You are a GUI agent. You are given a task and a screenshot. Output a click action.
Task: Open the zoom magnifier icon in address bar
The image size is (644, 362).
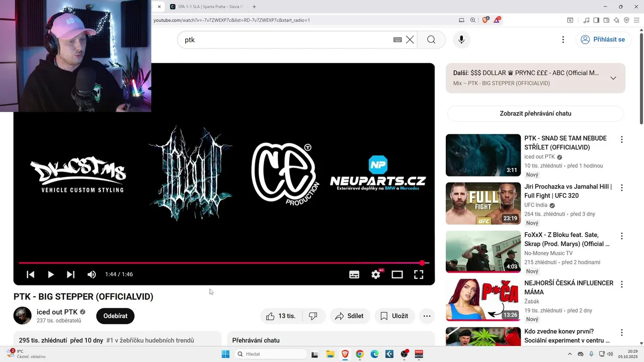473,20
